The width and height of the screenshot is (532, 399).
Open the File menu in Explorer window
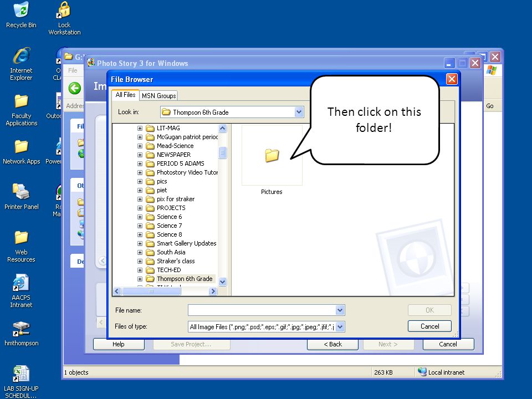(x=73, y=70)
